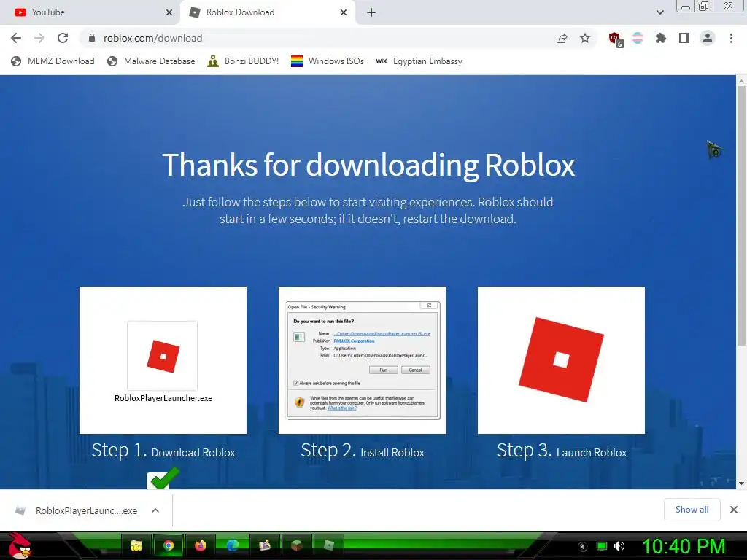This screenshot has width=747, height=560.
Task: Click the 'Step 1. Download Roblox' text
Action: 163,451
